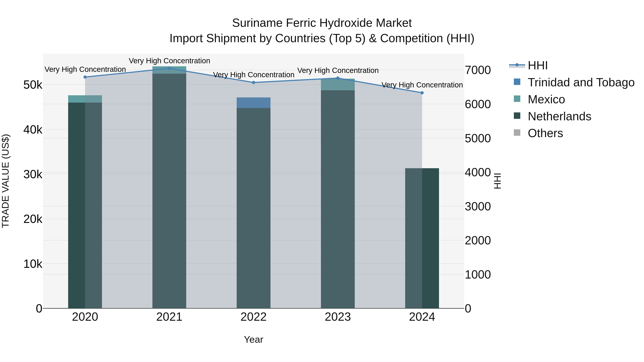The height and width of the screenshot is (362, 644).
Task: Click the 2023 Mexico bar segment
Action: click(338, 85)
